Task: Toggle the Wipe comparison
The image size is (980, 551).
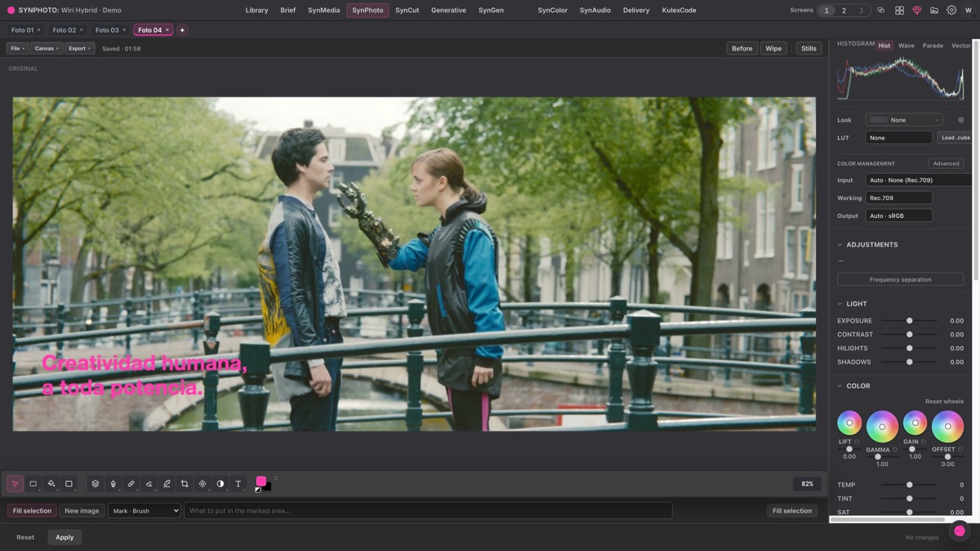Action: click(773, 48)
